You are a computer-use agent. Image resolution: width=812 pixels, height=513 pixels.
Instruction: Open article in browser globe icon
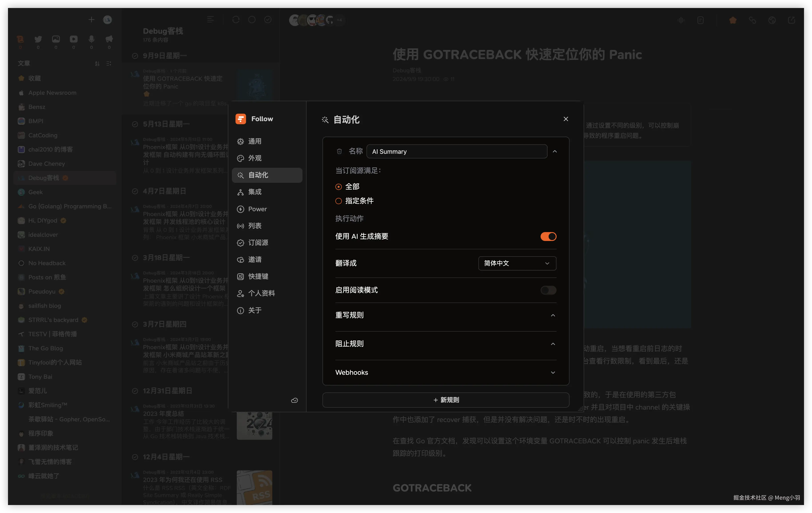coord(772,21)
